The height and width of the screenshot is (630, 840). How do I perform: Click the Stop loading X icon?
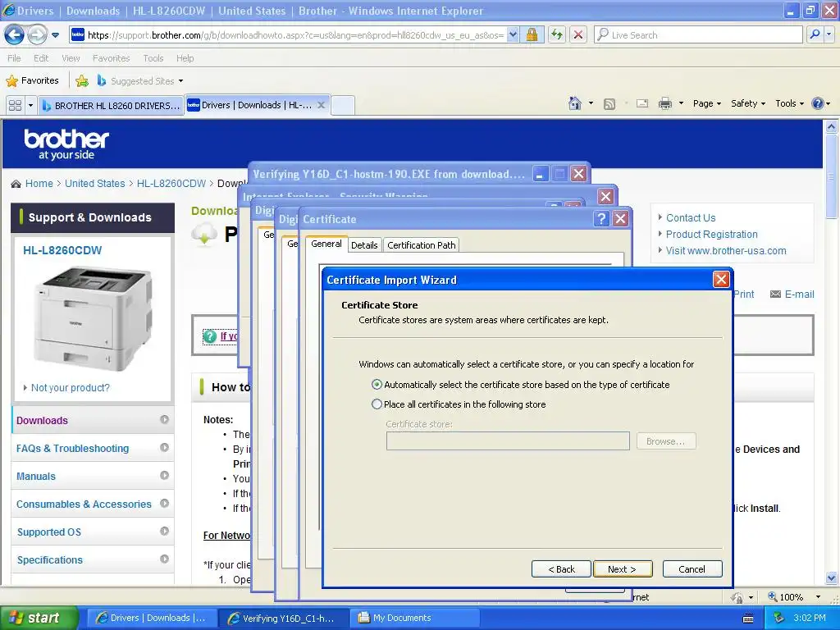pos(578,35)
